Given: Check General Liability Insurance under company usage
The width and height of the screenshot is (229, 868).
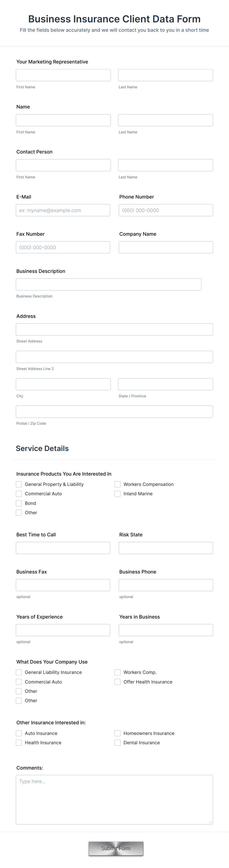Looking at the screenshot, I should coord(19,672).
